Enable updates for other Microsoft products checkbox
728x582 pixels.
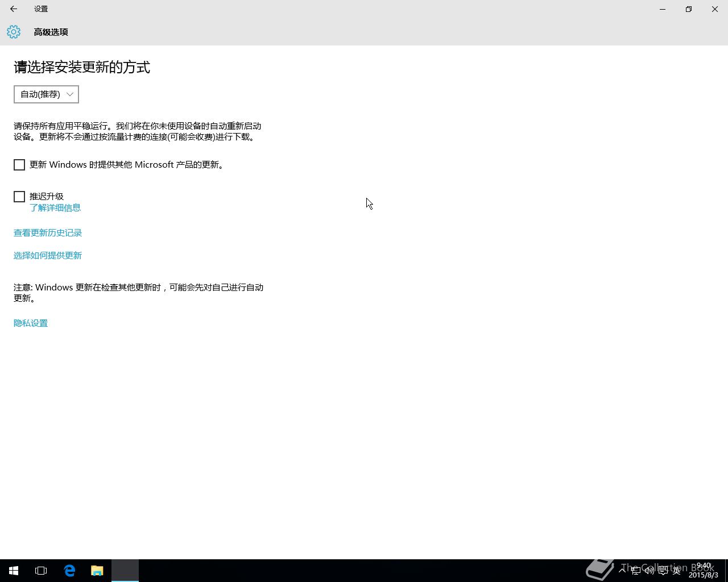click(19, 165)
